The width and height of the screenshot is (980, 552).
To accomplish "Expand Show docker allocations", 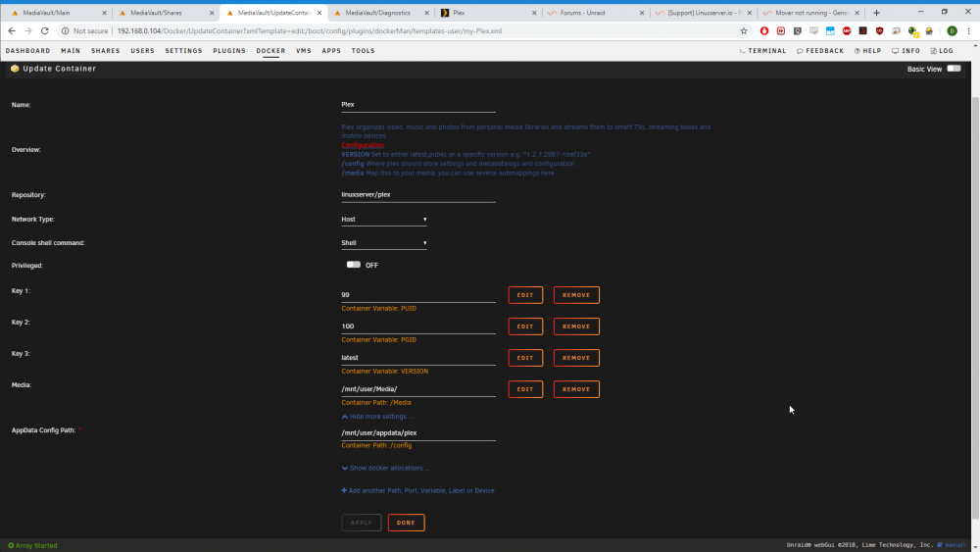I will 385,468.
